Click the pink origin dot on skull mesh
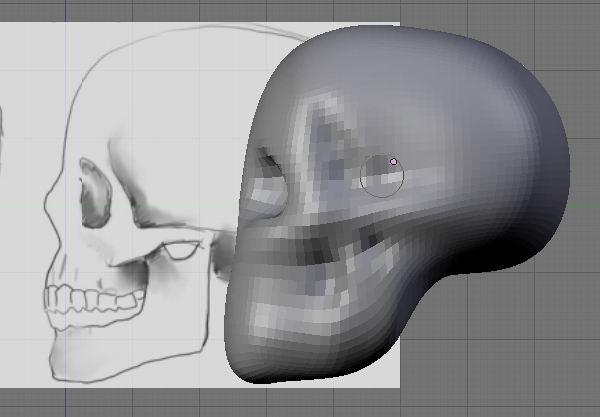600x417 pixels. tap(393, 162)
